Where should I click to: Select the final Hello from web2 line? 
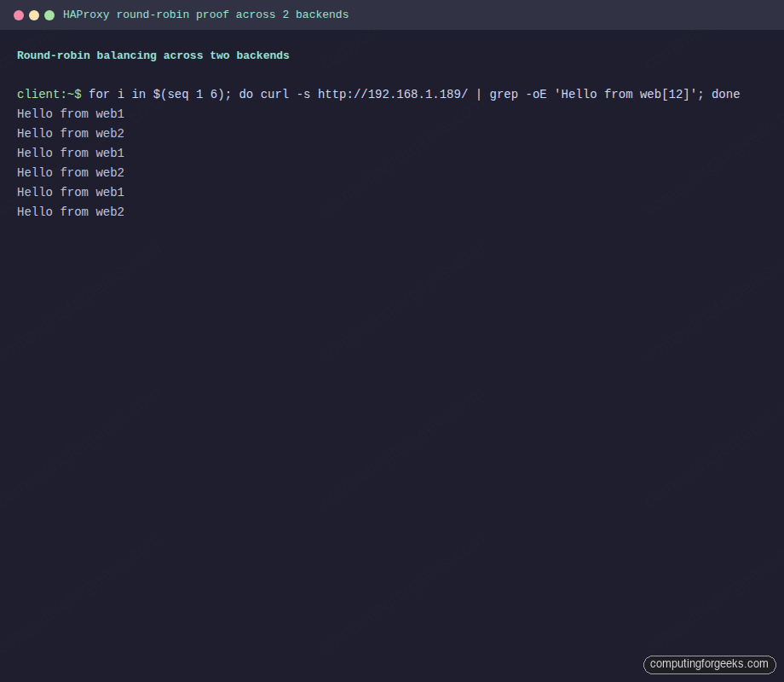pos(70,211)
